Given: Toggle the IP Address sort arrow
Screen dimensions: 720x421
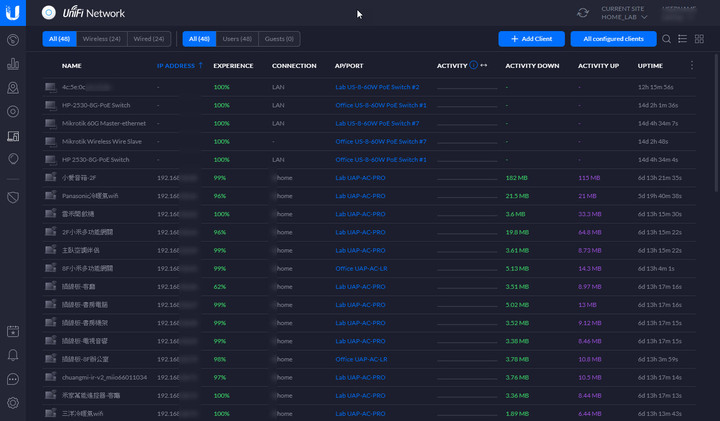Looking at the screenshot, I should 201,65.
